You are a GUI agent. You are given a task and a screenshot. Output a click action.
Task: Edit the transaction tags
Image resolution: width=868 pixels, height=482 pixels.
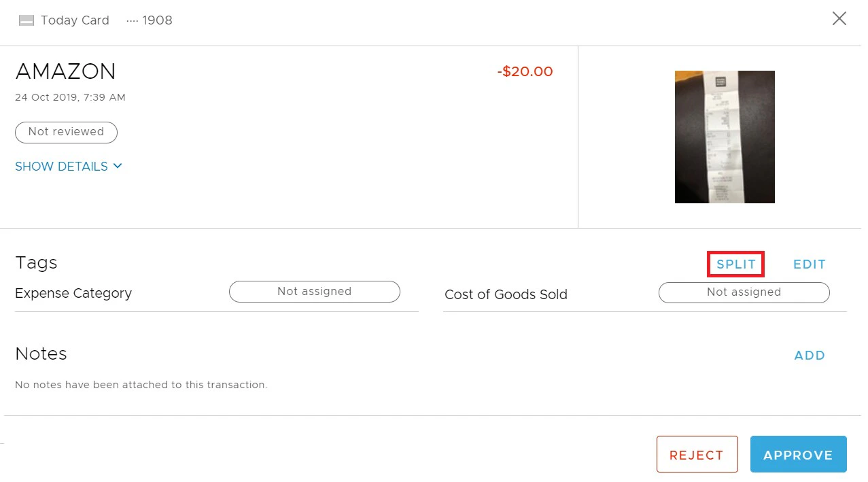click(x=809, y=264)
